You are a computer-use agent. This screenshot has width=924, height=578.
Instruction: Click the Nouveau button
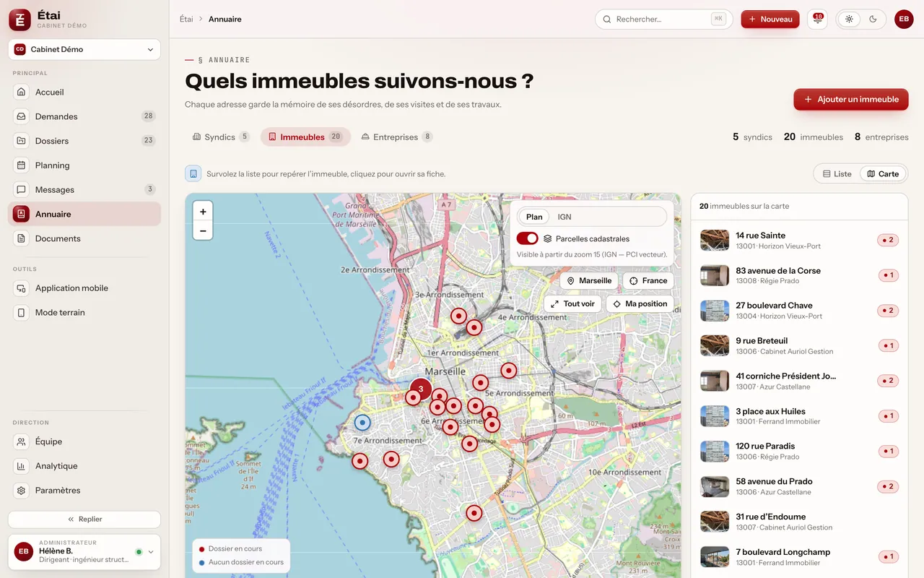tap(770, 20)
